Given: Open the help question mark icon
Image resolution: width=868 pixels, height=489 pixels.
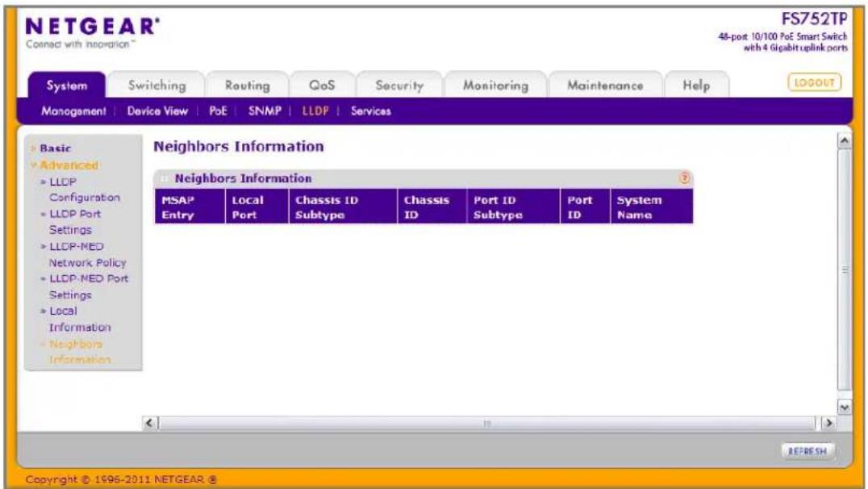Looking at the screenshot, I should point(684,178).
